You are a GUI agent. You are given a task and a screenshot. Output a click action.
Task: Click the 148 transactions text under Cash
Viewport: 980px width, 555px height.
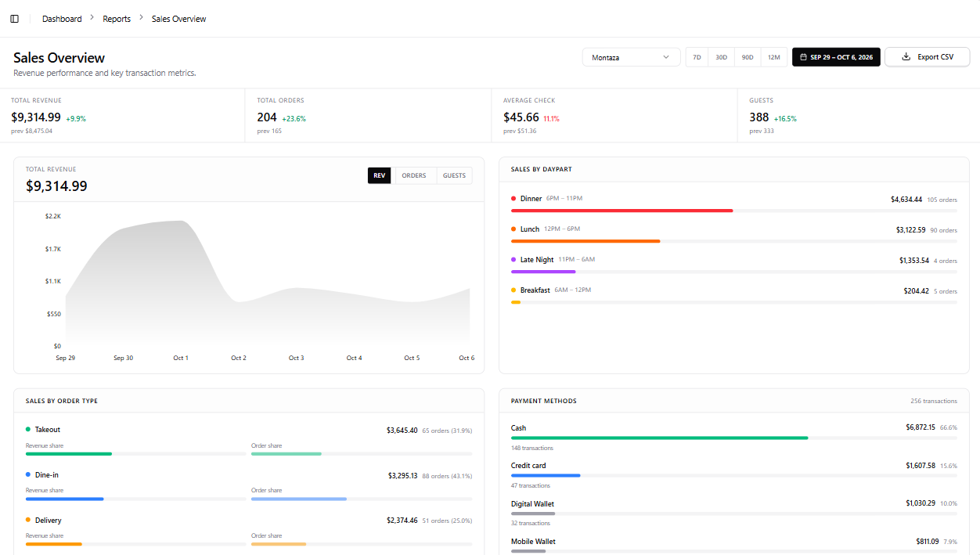[532, 449]
